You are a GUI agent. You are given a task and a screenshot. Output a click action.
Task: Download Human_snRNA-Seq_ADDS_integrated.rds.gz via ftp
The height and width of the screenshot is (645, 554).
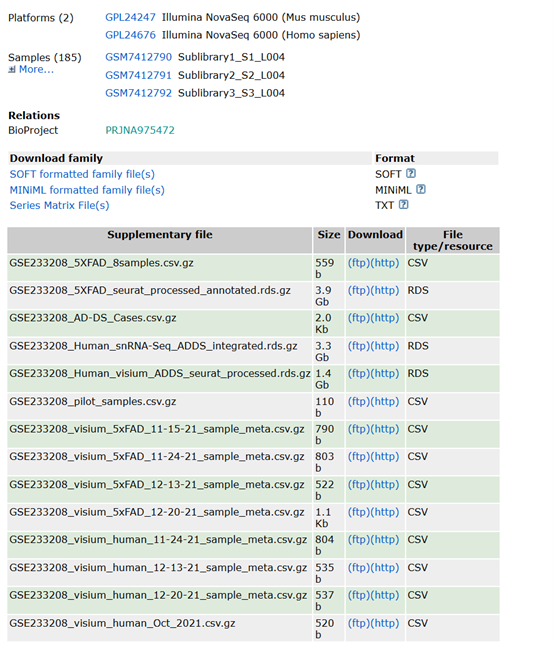359,346
